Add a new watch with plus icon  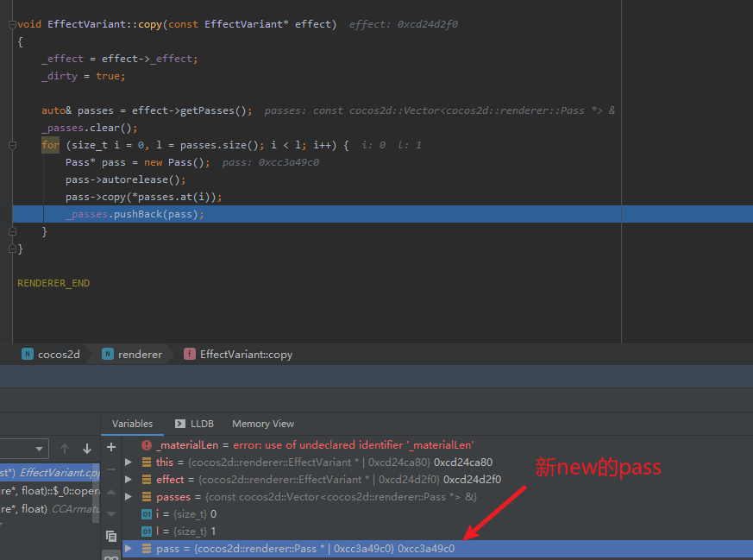(x=111, y=447)
